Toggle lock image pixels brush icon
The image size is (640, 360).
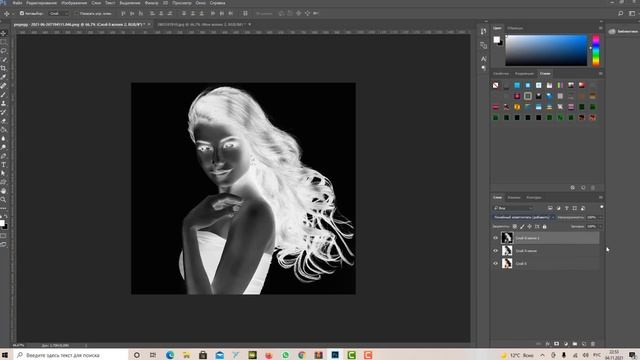pyautogui.click(x=522, y=227)
